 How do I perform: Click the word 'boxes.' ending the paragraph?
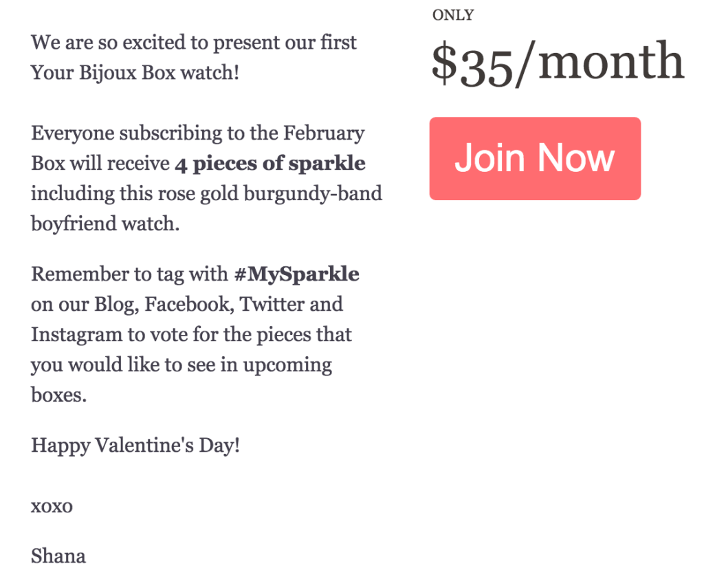click(58, 395)
